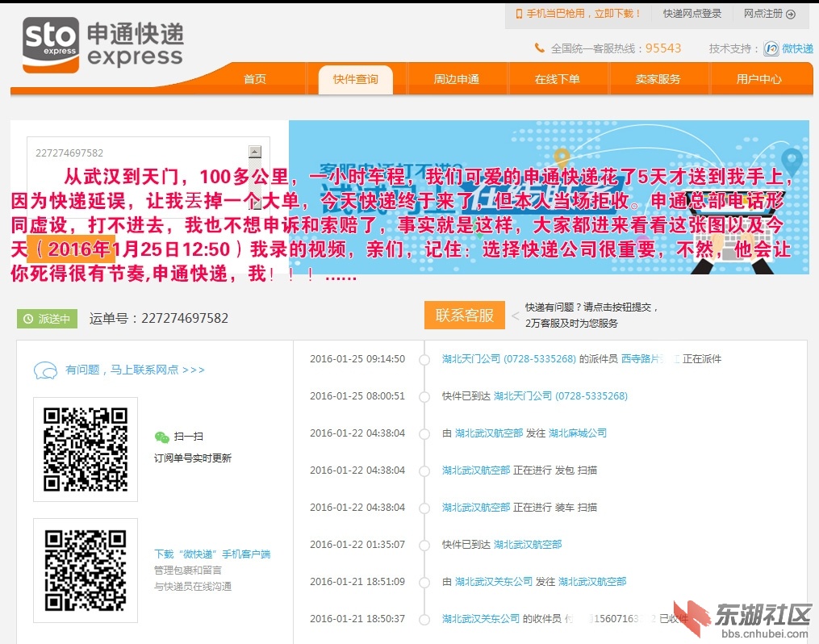Click the telephone icon beside the 95543 hotline
The height and width of the screenshot is (644, 819).
(x=539, y=48)
